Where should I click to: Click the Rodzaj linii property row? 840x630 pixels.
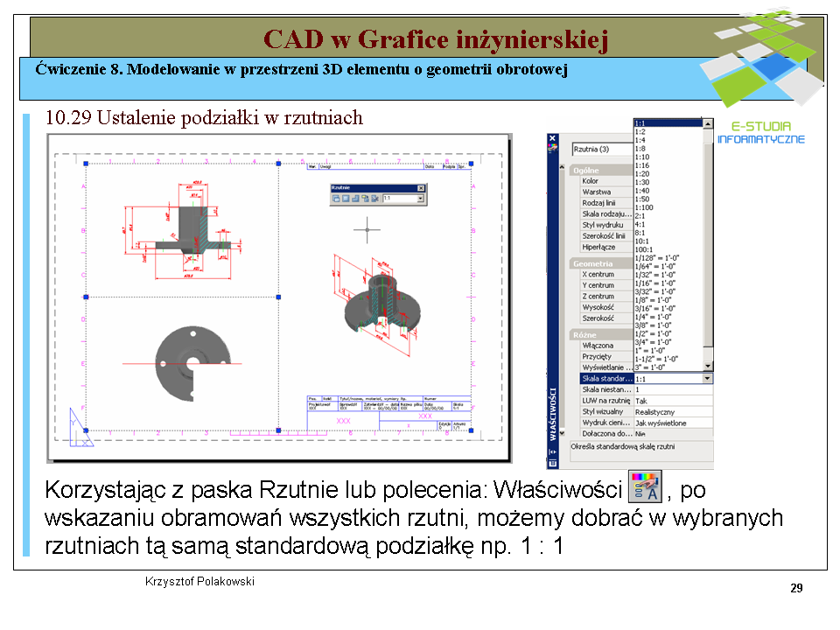coord(606,203)
